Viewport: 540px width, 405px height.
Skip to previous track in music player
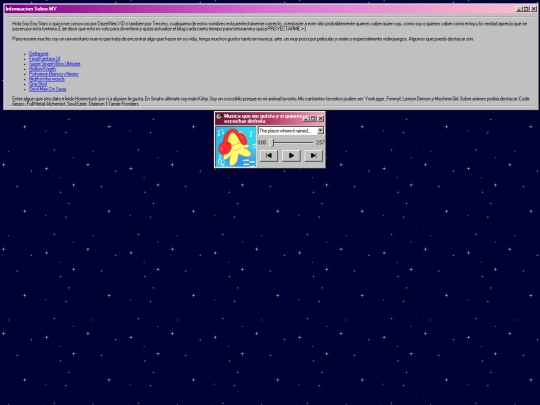269,156
